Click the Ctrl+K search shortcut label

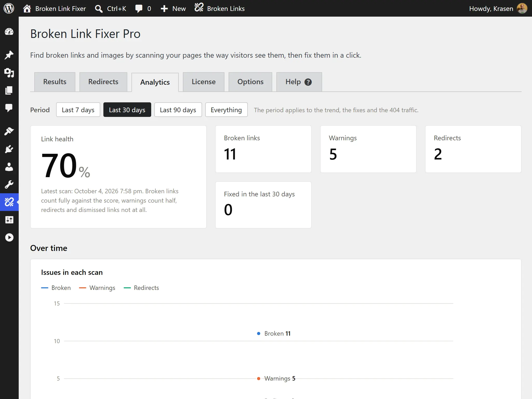pyautogui.click(x=117, y=9)
